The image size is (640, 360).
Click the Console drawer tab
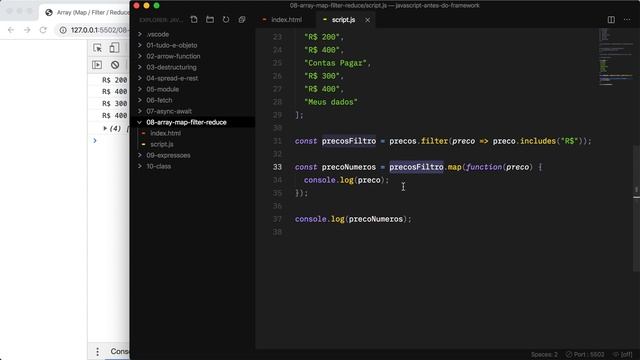click(119, 352)
